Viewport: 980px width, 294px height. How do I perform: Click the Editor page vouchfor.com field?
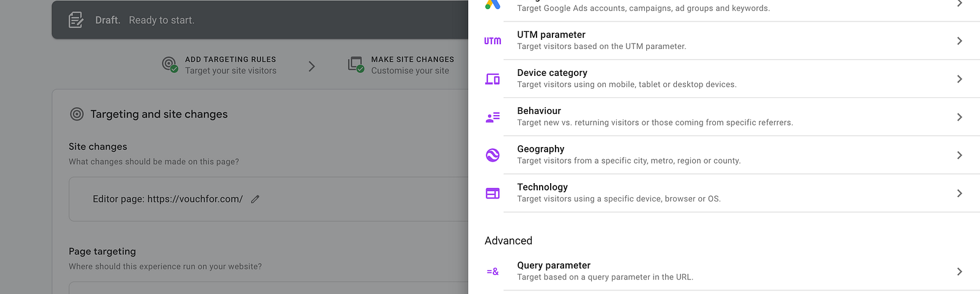pyautogui.click(x=269, y=199)
